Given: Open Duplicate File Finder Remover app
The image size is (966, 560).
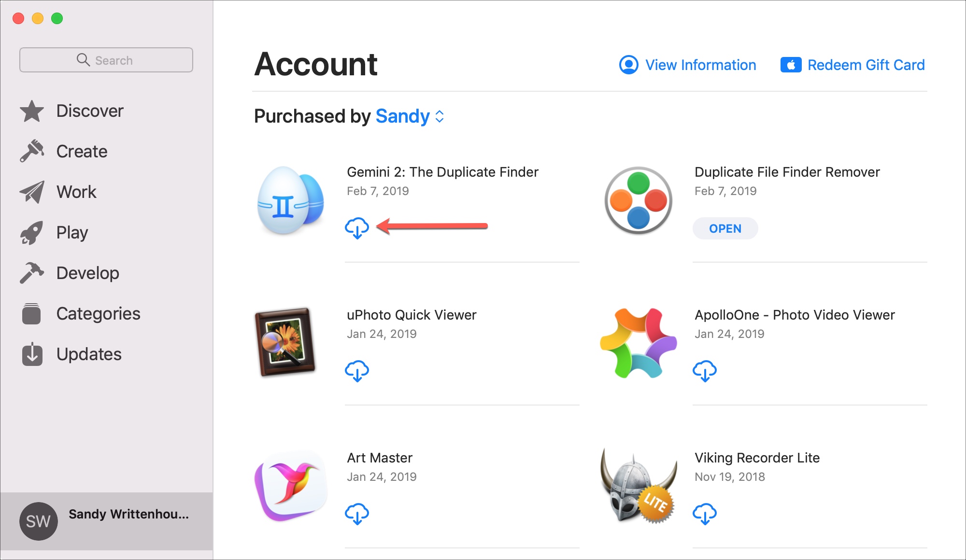Looking at the screenshot, I should [724, 228].
